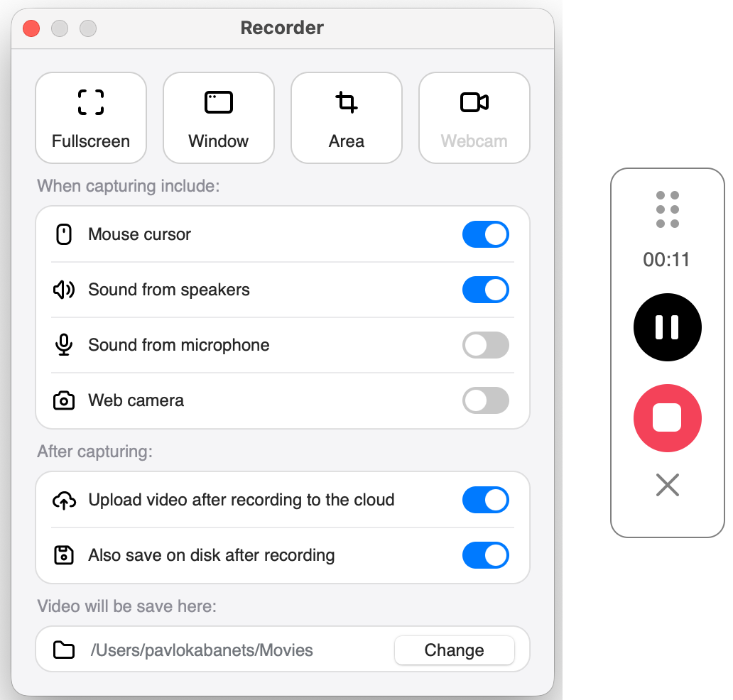Click the microphone icon
Viewport: 733px width, 700px height.
coord(64,345)
